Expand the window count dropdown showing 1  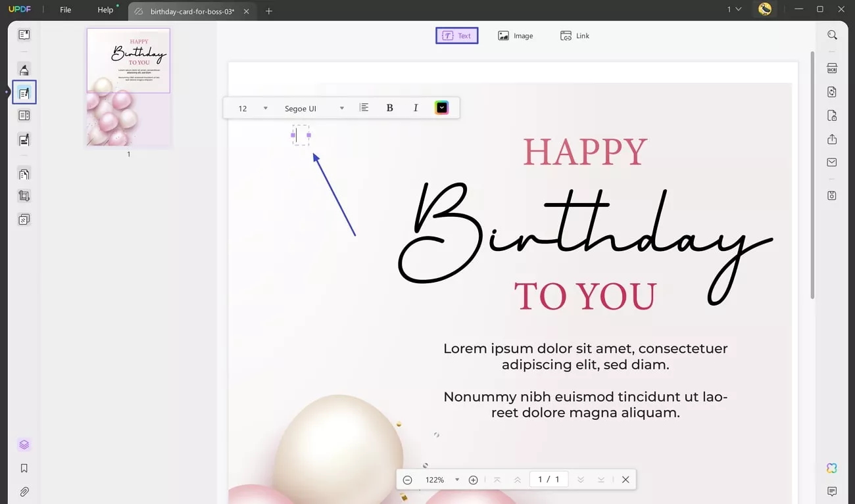coord(734,10)
